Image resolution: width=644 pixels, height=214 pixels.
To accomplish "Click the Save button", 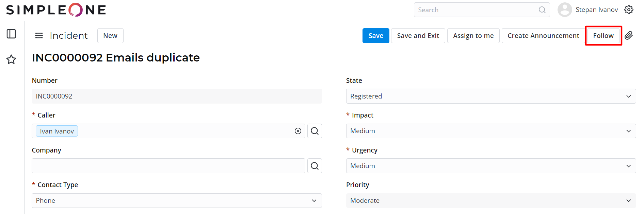I will click(376, 36).
